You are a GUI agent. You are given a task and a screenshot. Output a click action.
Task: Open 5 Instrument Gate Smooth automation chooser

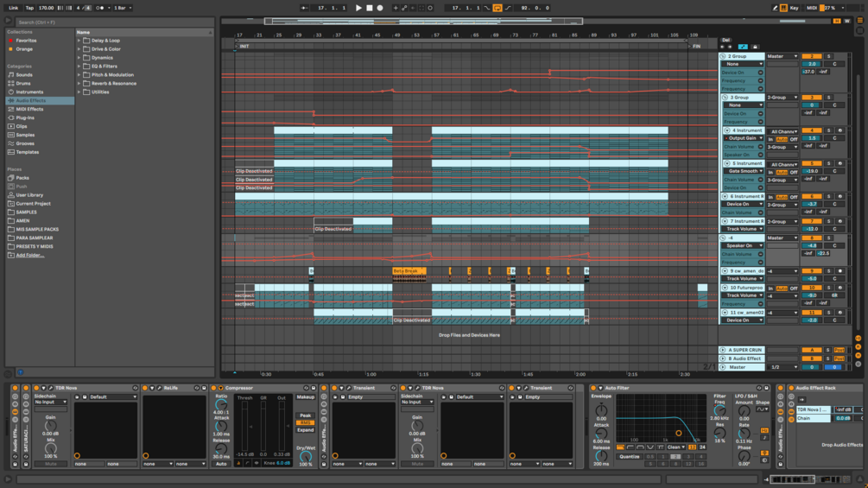click(x=744, y=172)
